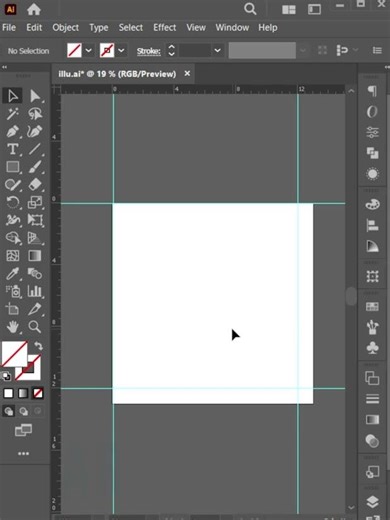Select the Eyedropper tool
Screen dimensions: 390x520
[13, 274]
